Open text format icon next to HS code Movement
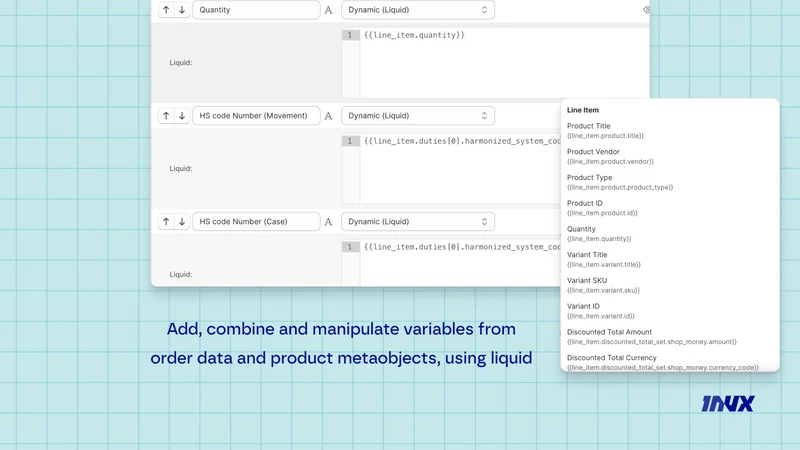The height and width of the screenshot is (450, 800). click(x=329, y=116)
